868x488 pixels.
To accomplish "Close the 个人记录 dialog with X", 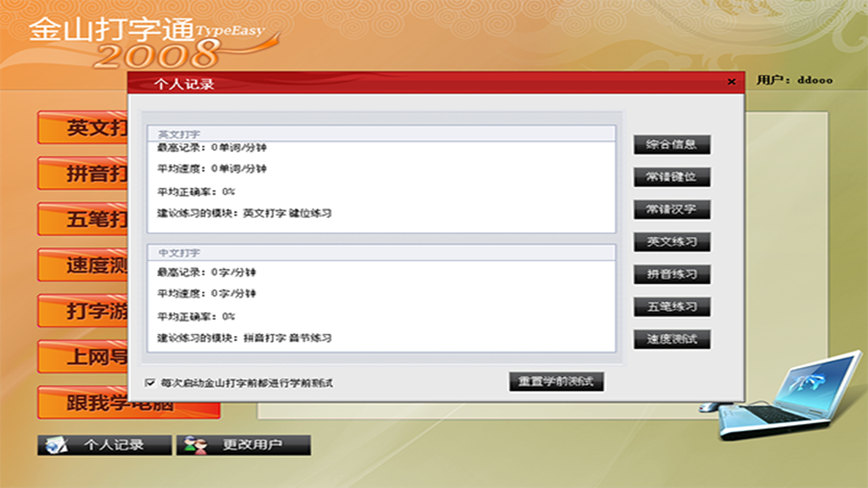I will pyautogui.click(x=731, y=82).
